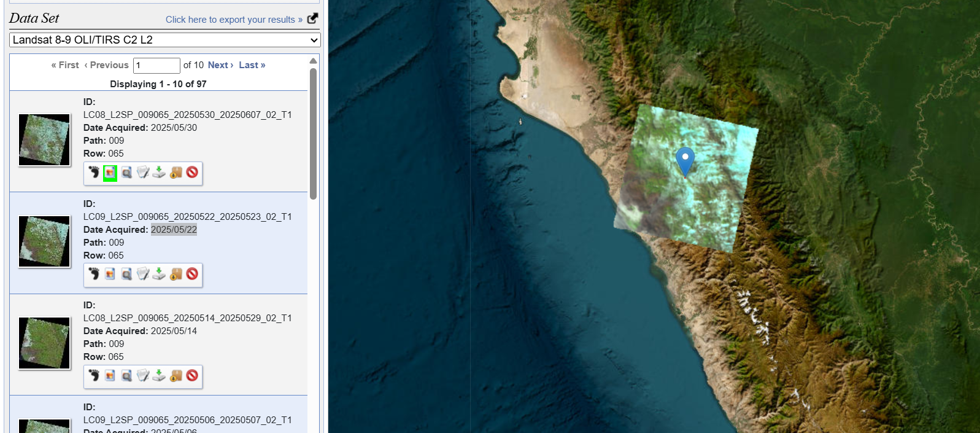Toggle browse overlay for the 2025/05/22 scene

point(110,274)
